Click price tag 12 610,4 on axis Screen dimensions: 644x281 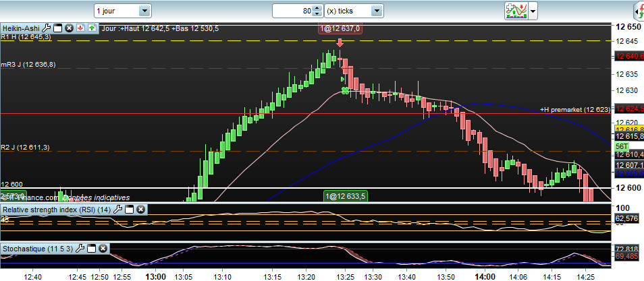(628, 155)
